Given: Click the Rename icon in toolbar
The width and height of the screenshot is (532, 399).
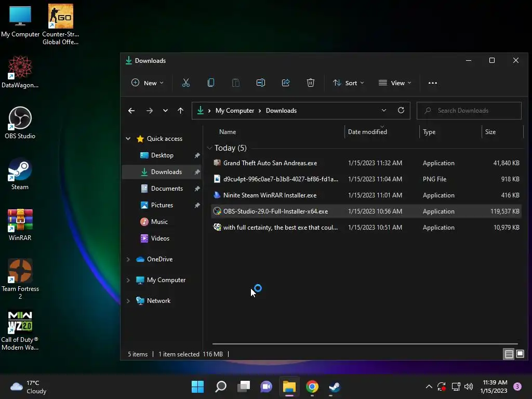Looking at the screenshot, I should [x=261, y=83].
